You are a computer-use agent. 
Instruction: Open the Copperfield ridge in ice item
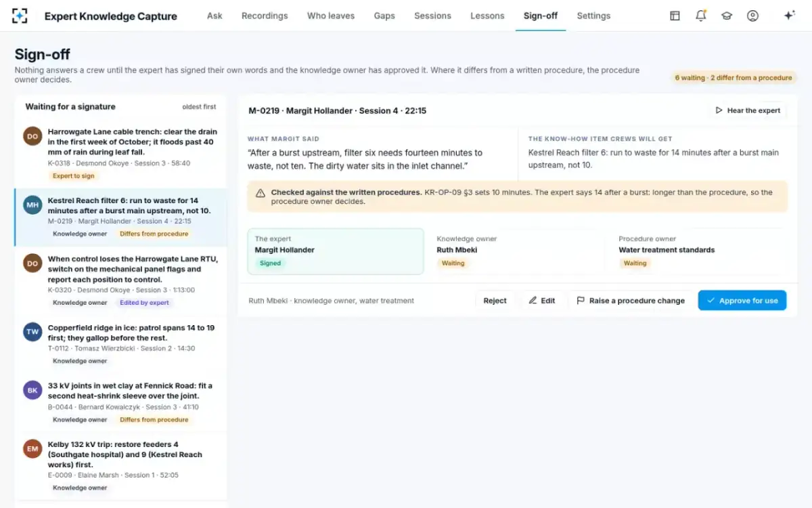120,345
